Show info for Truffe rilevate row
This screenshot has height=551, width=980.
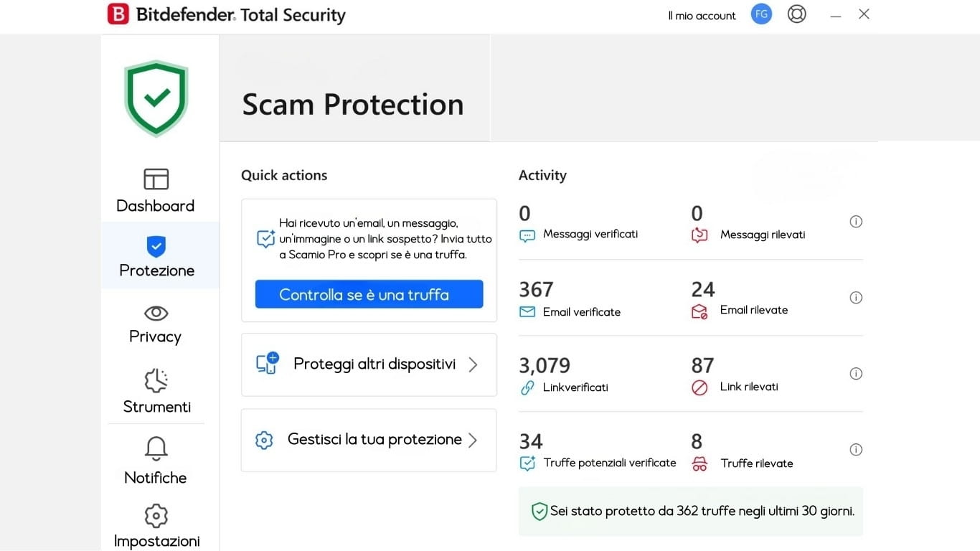click(855, 450)
